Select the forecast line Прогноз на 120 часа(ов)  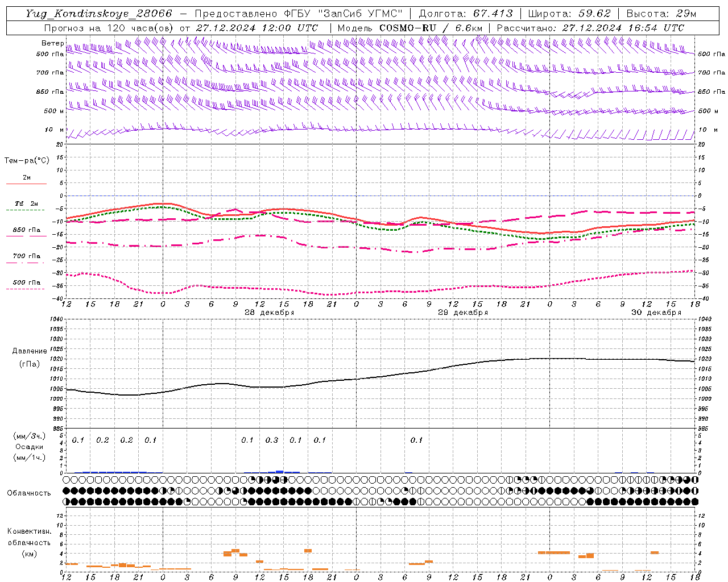[x=109, y=28]
